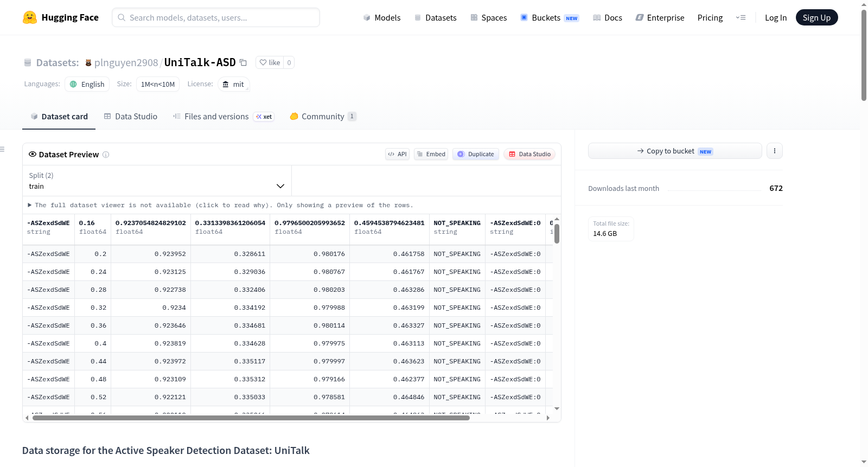Image resolution: width=868 pixels, height=467 pixels.
Task: Open Buckets in navigation
Action: (550, 17)
